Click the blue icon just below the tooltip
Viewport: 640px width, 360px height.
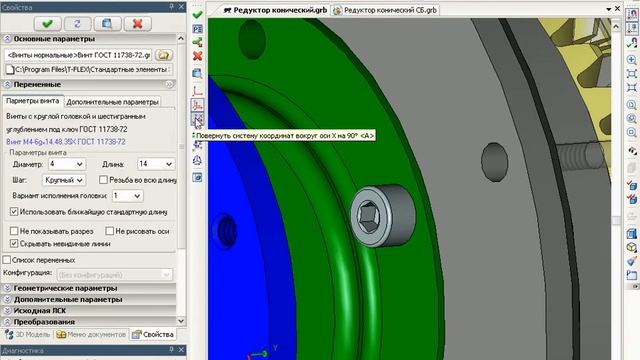(198, 145)
